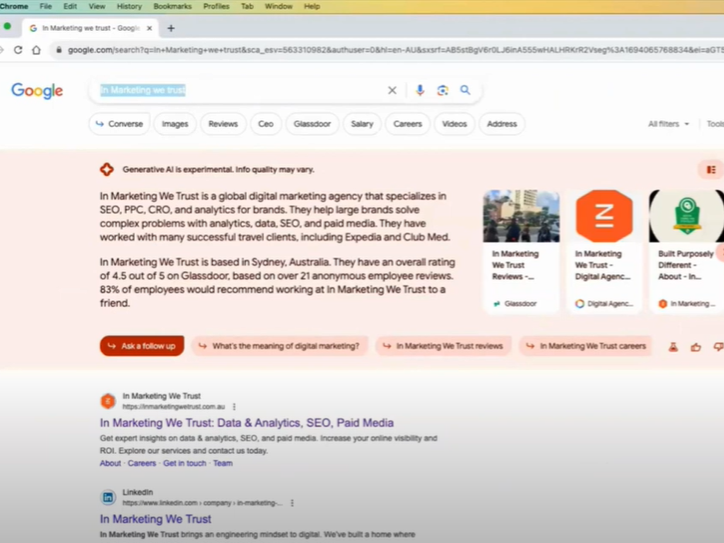This screenshot has width=724, height=543.
Task: Click the In Marketing We Trust favicon
Action: tap(108, 401)
